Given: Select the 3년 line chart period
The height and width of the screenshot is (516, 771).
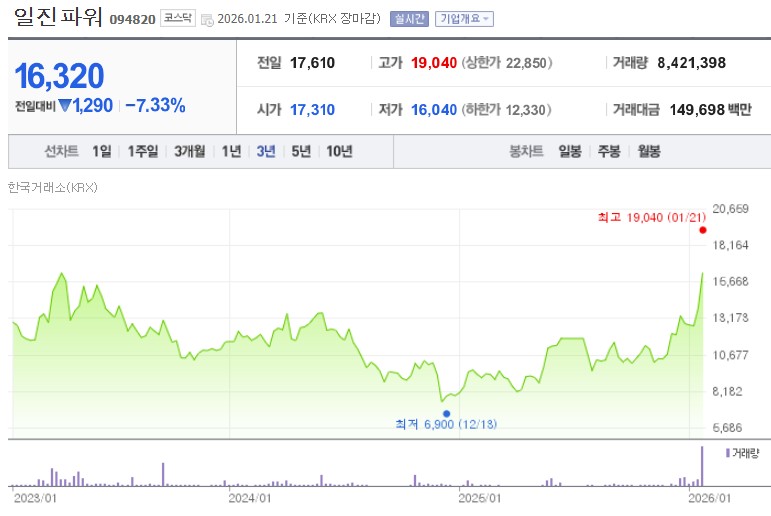Looking at the screenshot, I should point(266,151).
